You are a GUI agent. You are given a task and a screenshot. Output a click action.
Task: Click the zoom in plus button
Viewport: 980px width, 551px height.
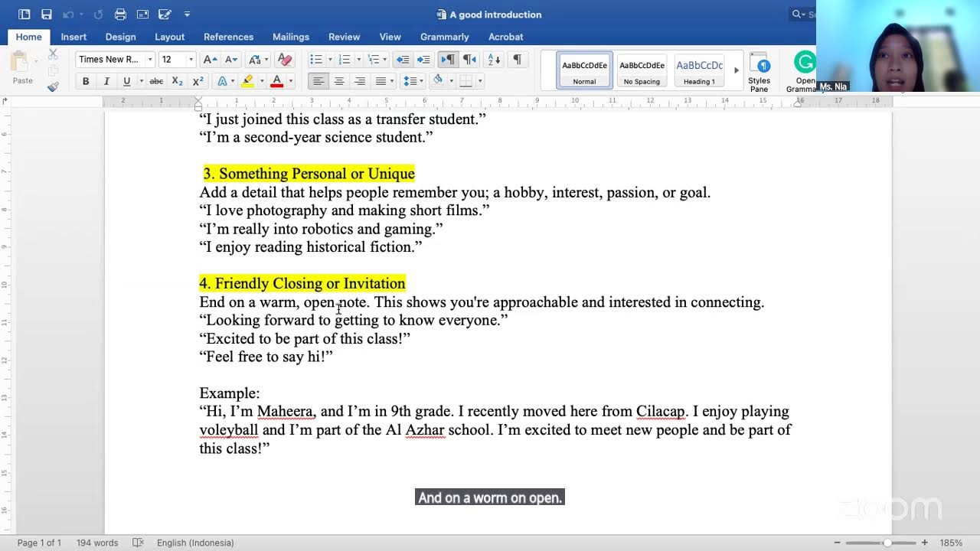click(x=925, y=543)
